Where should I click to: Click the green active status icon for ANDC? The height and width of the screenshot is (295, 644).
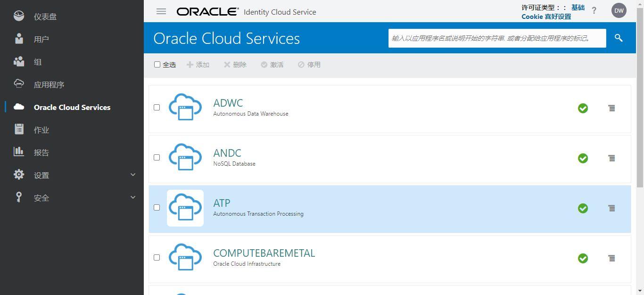[x=583, y=158]
